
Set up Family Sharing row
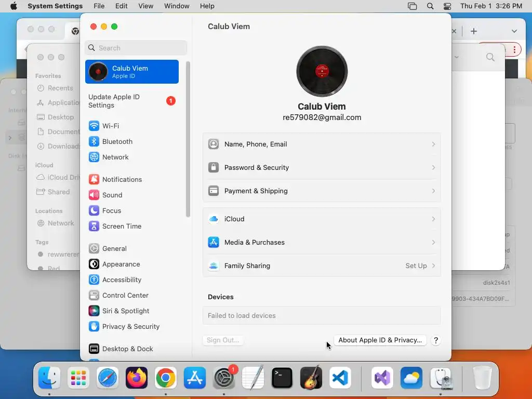click(x=322, y=265)
